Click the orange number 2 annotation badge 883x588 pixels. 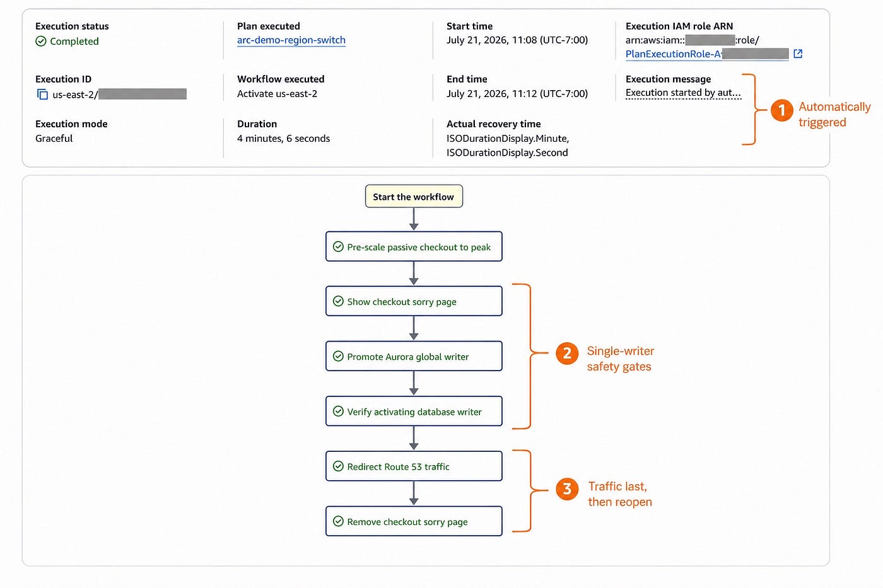point(567,354)
